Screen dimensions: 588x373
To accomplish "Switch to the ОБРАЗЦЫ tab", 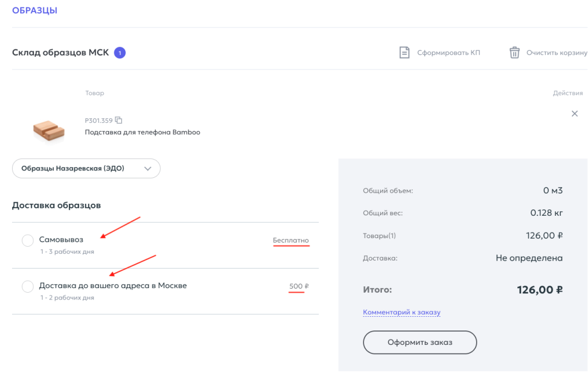I will coord(34,10).
